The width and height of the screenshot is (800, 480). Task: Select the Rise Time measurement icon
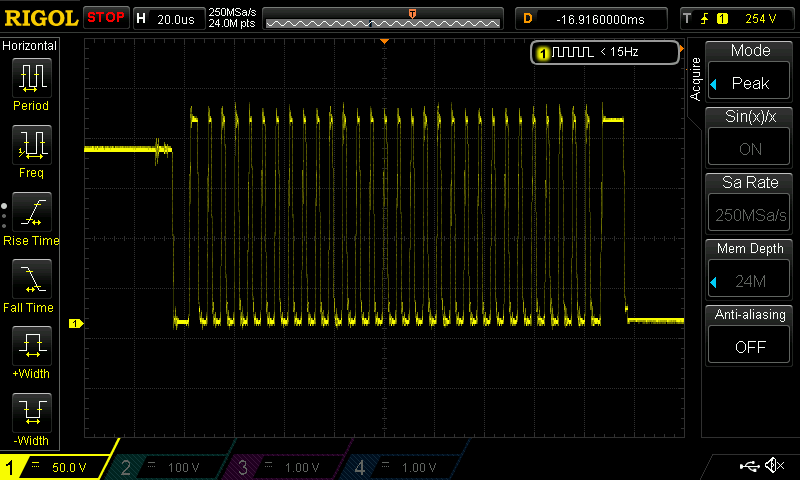point(31,213)
